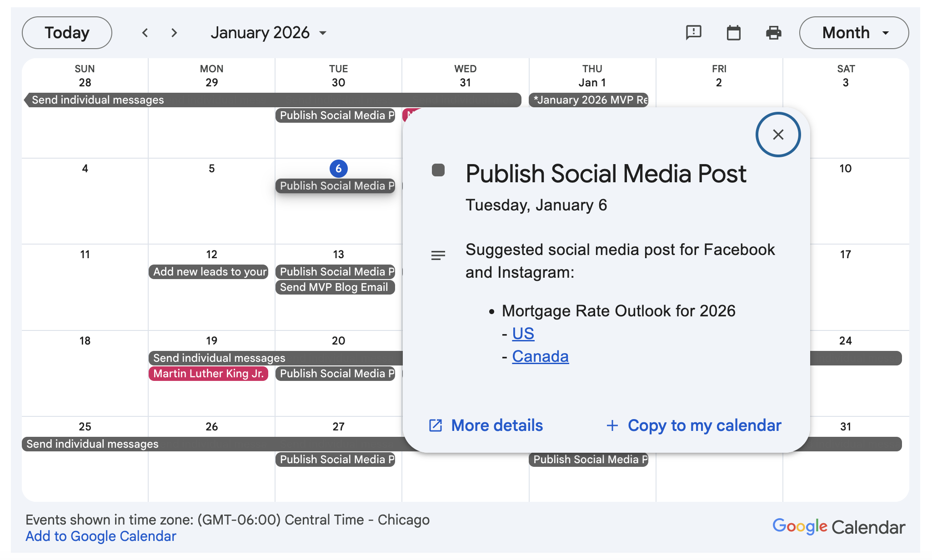932x560 pixels.
Task: Open the Add new leads event on the 12th
Action: click(209, 272)
